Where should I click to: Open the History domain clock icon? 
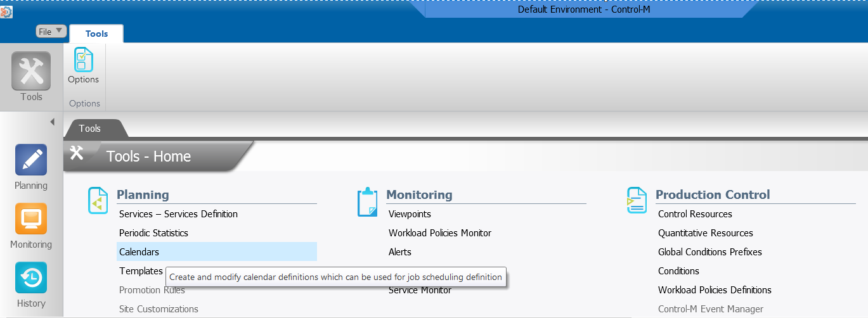coord(31,278)
